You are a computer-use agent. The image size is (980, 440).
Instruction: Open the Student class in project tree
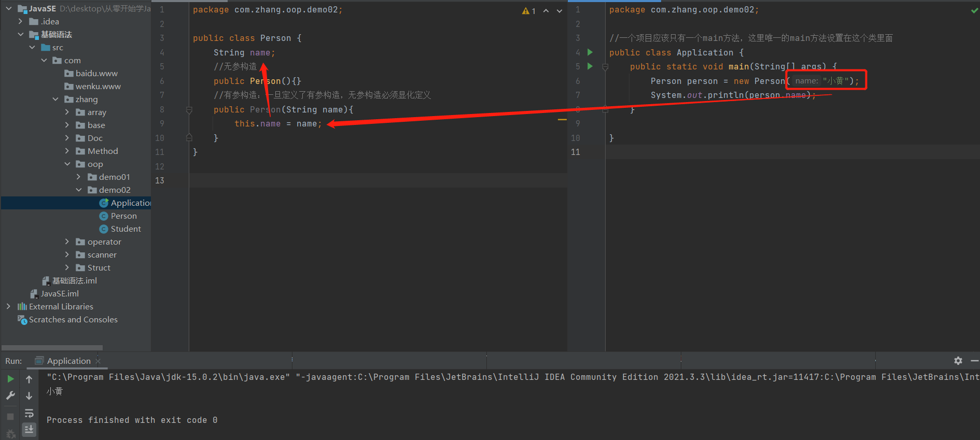pos(126,229)
